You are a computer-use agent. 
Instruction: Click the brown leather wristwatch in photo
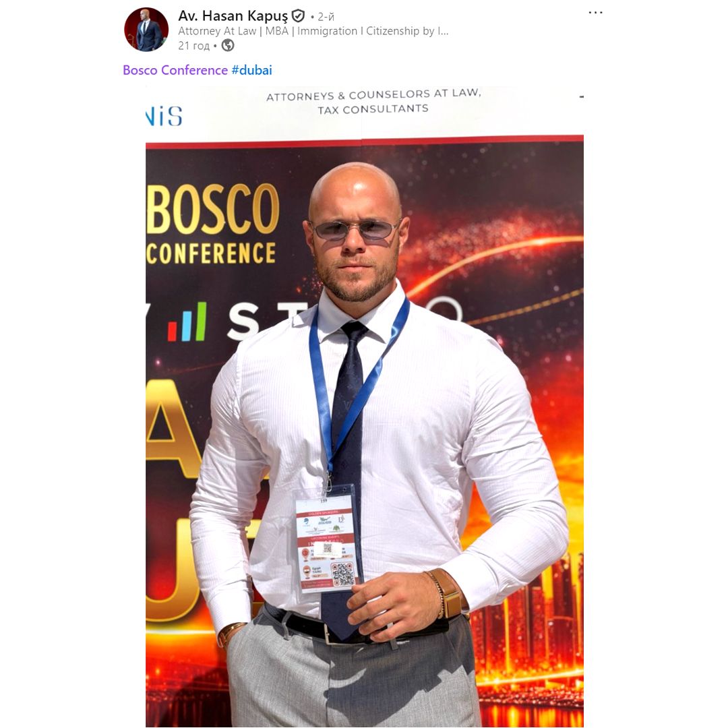[x=448, y=593]
